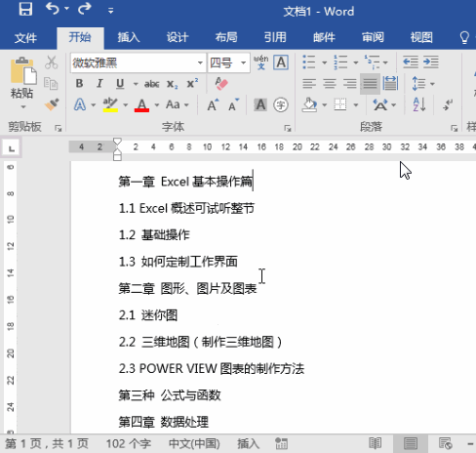Click 中文(中国) language in status bar
The height and width of the screenshot is (453, 476).
tap(194, 443)
